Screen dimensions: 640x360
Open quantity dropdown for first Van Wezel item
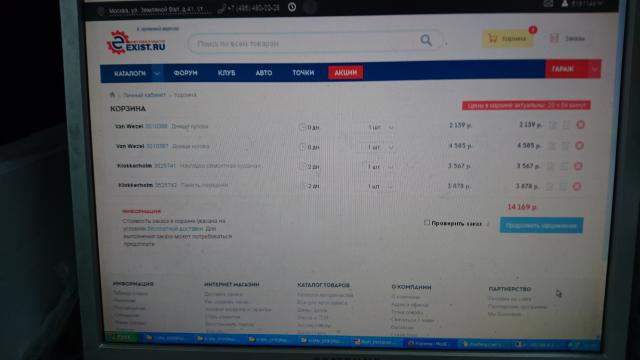click(x=391, y=127)
